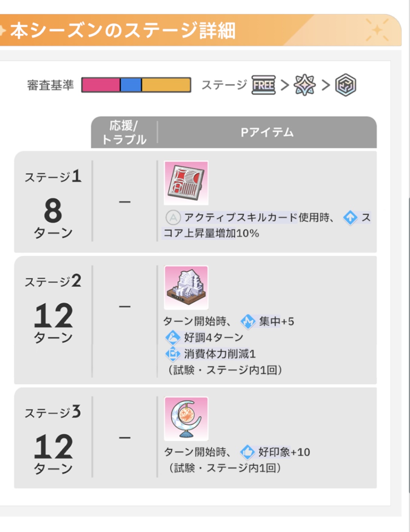Open the Stage 1 red stamp P-item

point(186,183)
